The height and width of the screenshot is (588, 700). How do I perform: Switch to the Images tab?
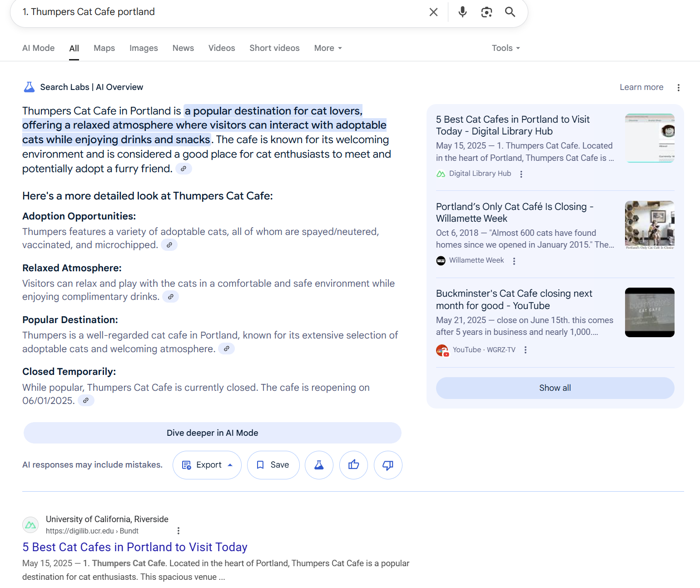tap(144, 48)
